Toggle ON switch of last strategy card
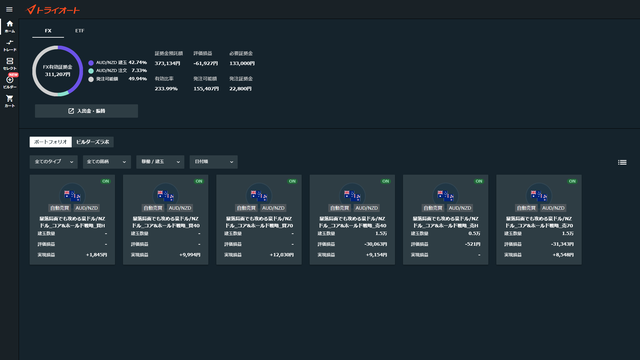The width and height of the screenshot is (640, 360). 572,181
